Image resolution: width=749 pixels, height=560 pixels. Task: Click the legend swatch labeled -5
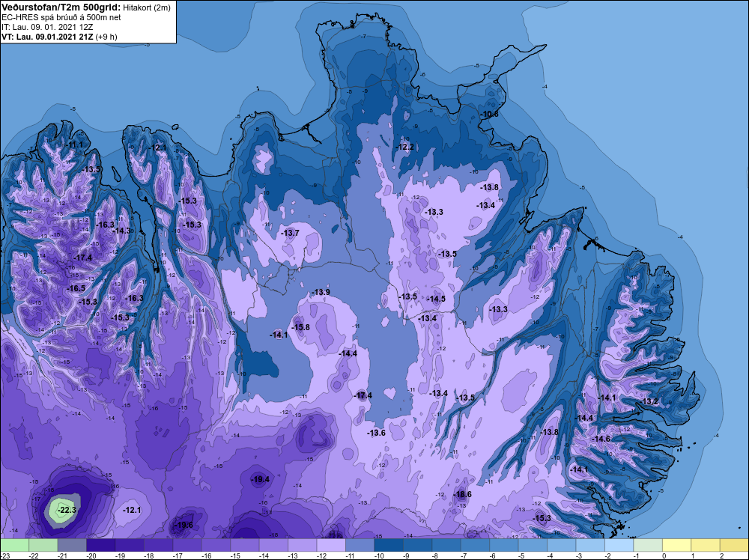click(532, 546)
